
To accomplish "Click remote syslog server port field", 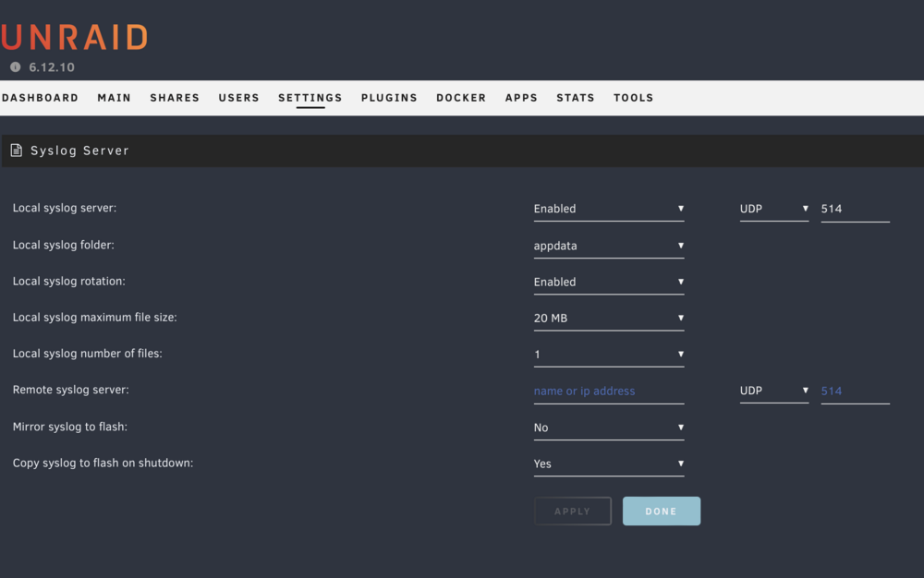I will pyautogui.click(x=855, y=391).
